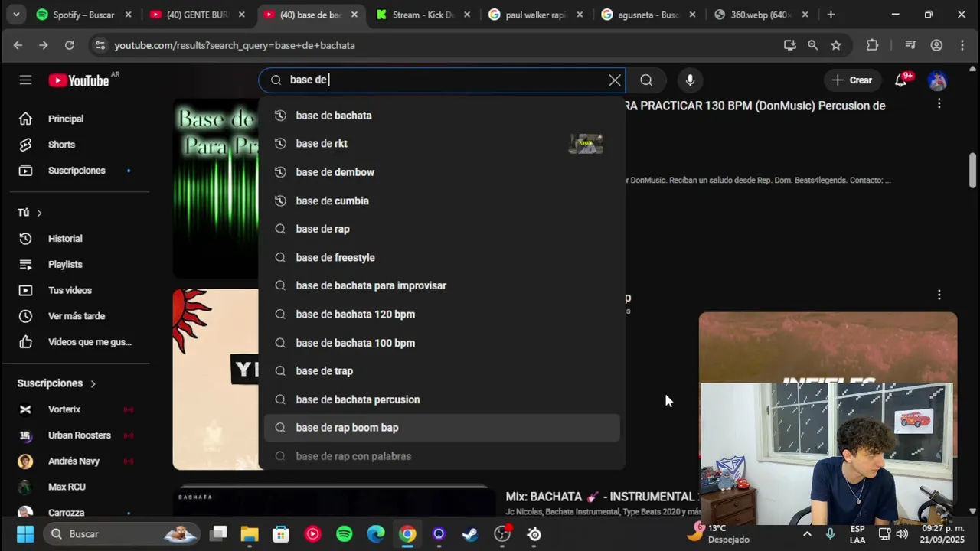980x551 pixels.
Task: Open Chrome extensions puzzle icon
Action: pyautogui.click(x=872, y=45)
